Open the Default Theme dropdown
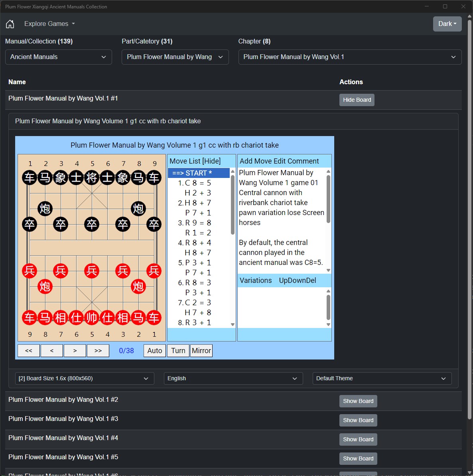The image size is (473, 476). click(382, 379)
